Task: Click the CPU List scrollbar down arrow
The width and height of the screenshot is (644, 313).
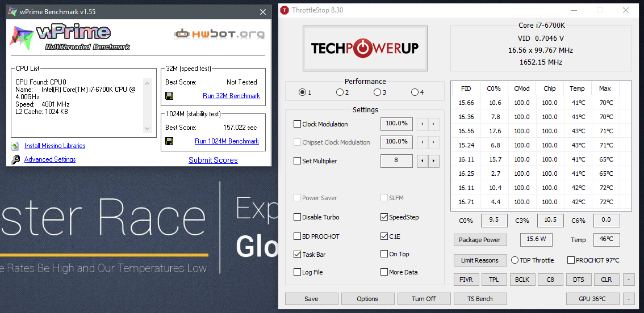Action: 148,129
